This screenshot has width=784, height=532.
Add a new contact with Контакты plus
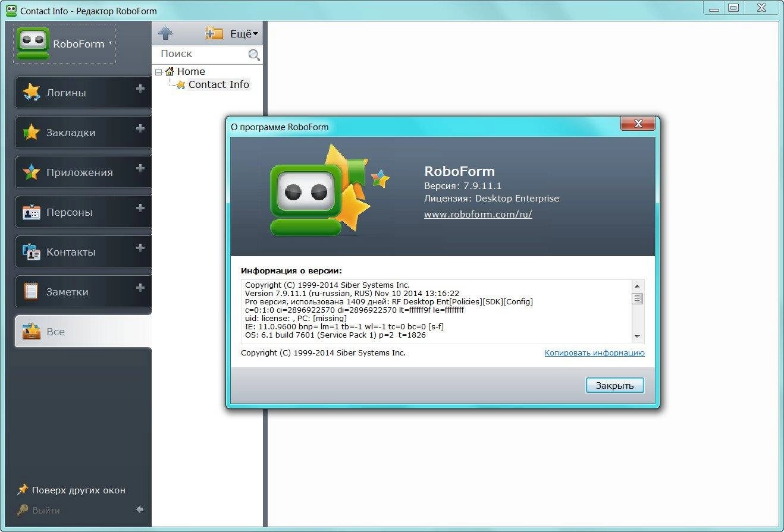coord(140,248)
